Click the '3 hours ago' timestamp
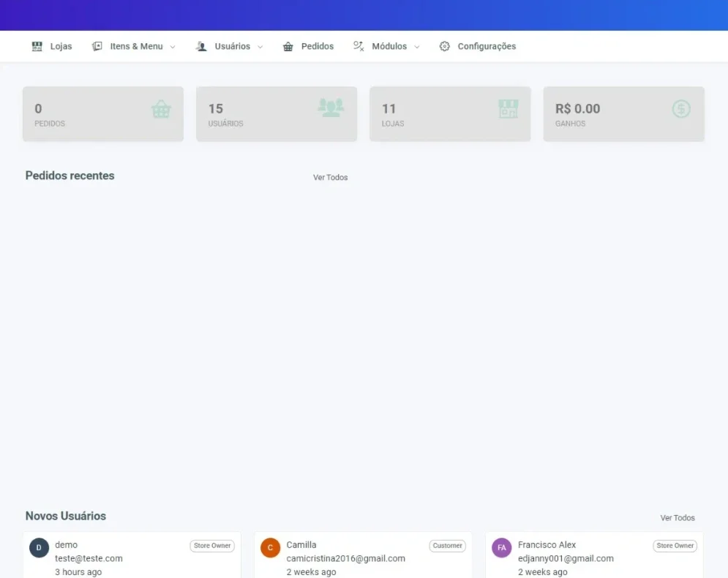The width and height of the screenshot is (728, 578). click(x=78, y=572)
